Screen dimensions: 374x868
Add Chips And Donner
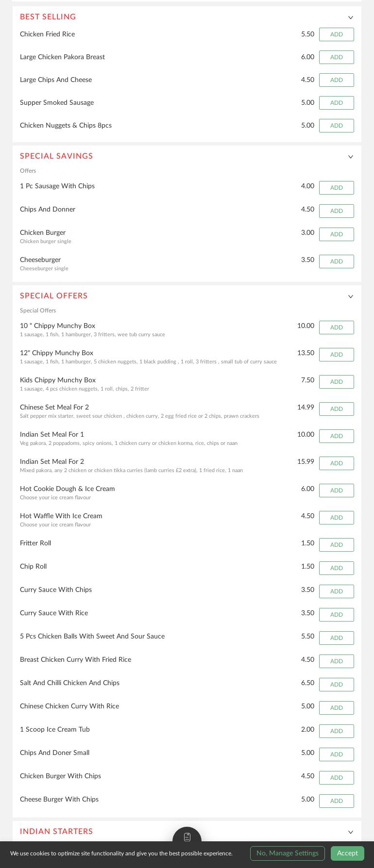[336, 211]
